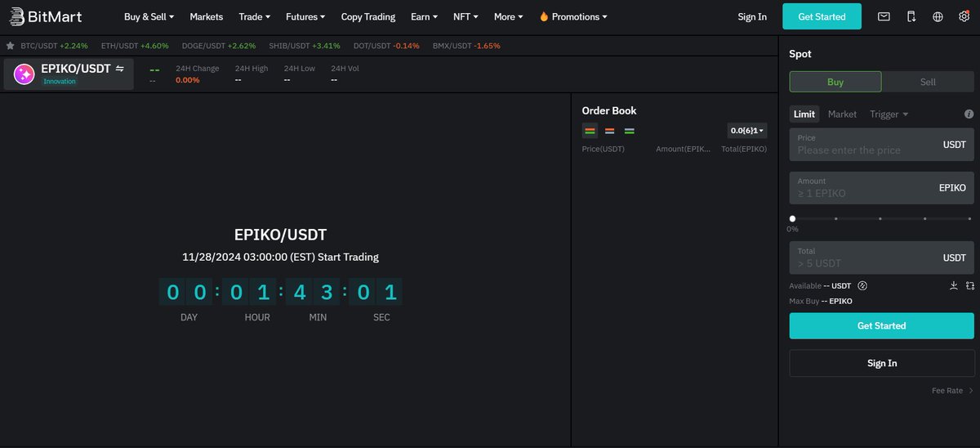Click the Total(EPIKO) column header
Image resolution: width=980 pixels, height=448 pixels.
pyautogui.click(x=744, y=149)
